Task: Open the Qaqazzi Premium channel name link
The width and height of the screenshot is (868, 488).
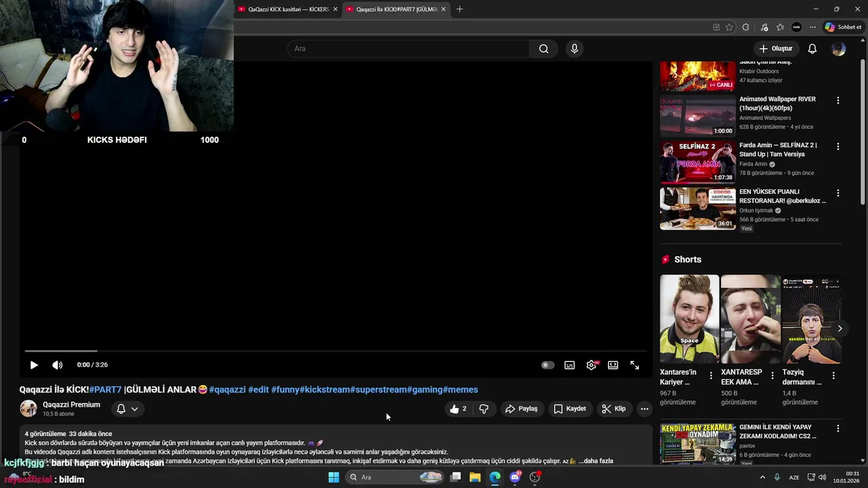Action: pyautogui.click(x=71, y=405)
